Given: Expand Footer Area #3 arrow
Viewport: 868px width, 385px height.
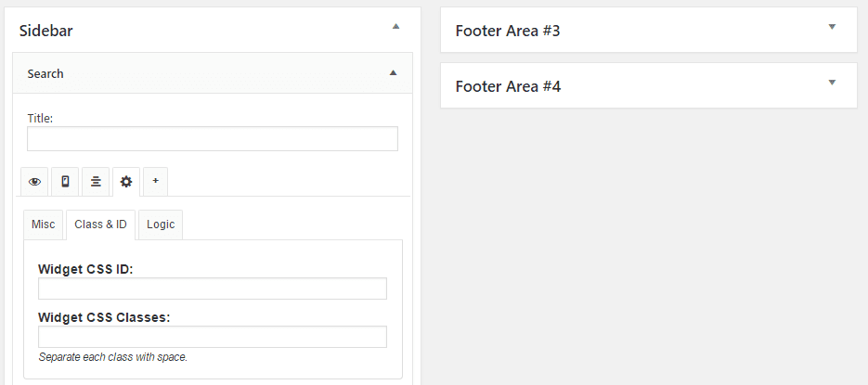Looking at the screenshot, I should [832, 27].
